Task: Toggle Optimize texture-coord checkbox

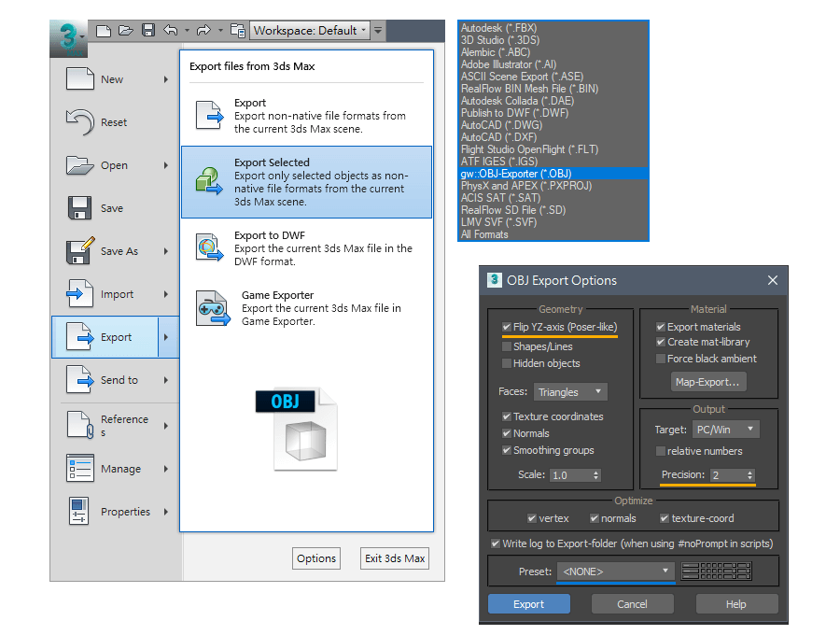Action: pyautogui.click(x=665, y=518)
